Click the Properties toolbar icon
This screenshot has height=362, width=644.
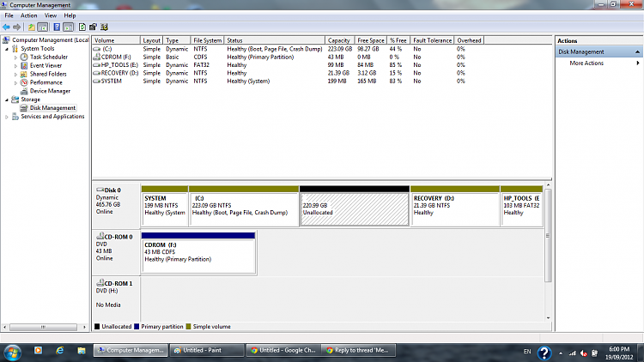click(x=93, y=27)
